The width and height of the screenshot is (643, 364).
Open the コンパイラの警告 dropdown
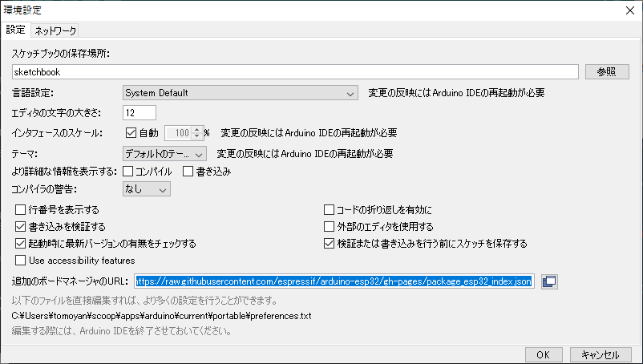pos(147,189)
